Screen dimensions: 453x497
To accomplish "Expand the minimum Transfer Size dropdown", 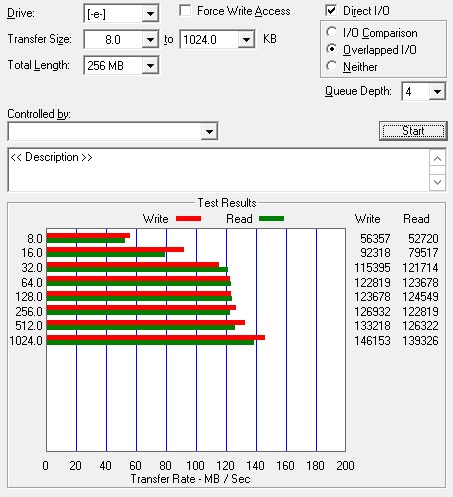I will [150, 40].
